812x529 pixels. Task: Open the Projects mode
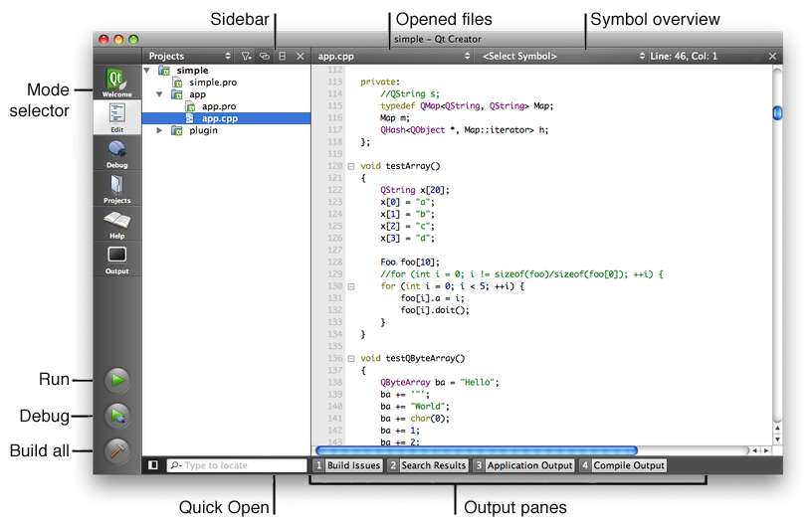(117, 188)
